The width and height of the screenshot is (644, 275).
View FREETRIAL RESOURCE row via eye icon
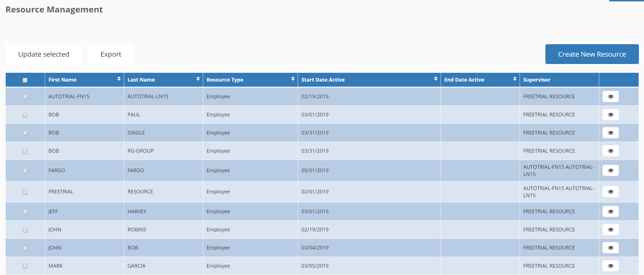pyautogui.click(x=610, y=192)
